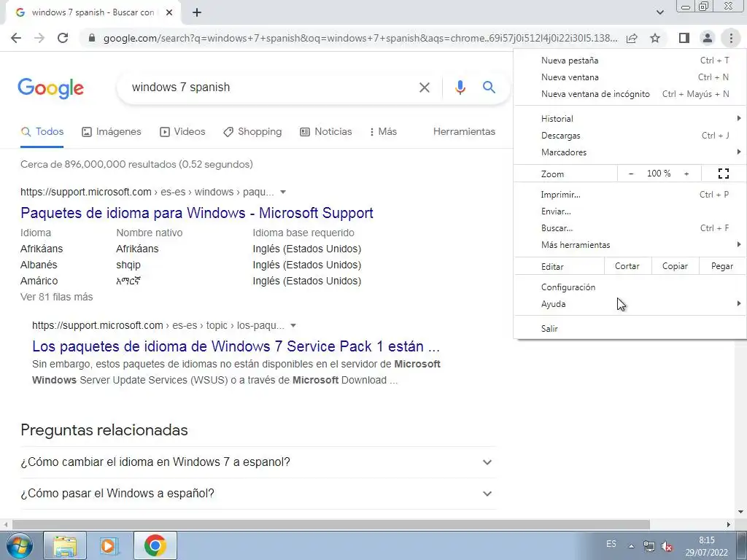Choose Salir to quit Chrome
Screen dimensions: 747x560
pyautogui.click(x=630, y=329)
